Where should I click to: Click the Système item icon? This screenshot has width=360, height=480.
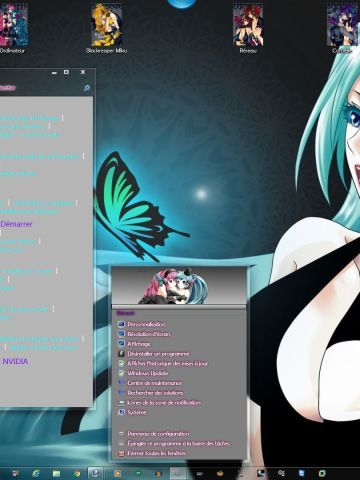pos(121,412)
